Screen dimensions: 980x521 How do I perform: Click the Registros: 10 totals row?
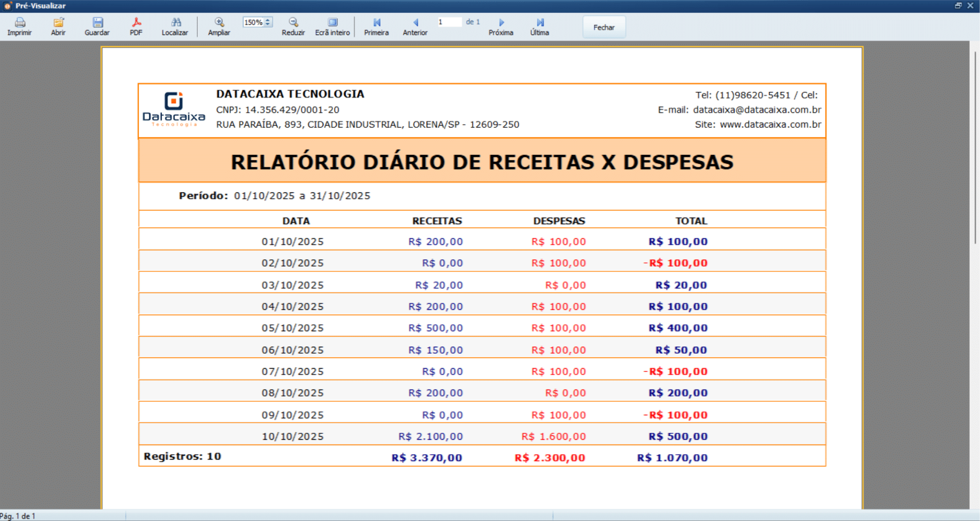point(182,457)
